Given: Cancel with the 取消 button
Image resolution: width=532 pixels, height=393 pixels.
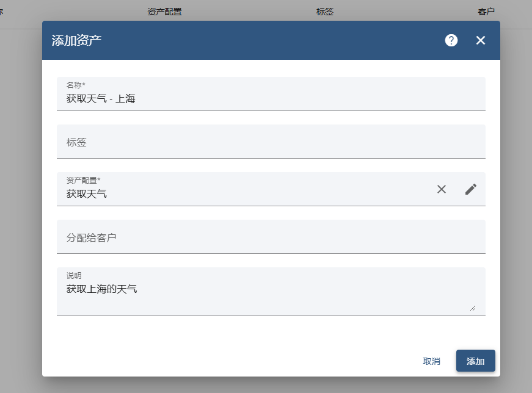Looking at the screenshot, I should click(x=432, y=361).
